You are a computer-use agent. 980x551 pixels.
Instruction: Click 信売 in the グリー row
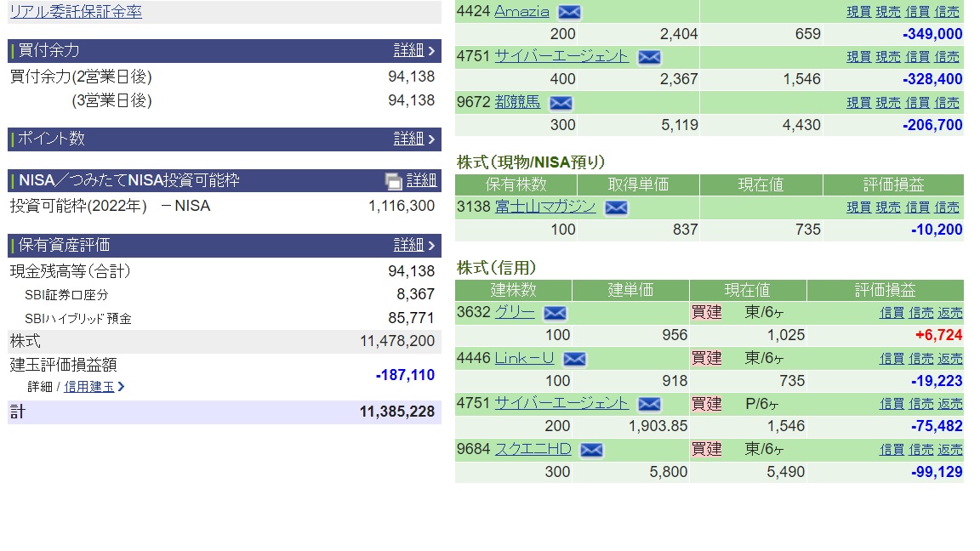[x=921, y=313]
